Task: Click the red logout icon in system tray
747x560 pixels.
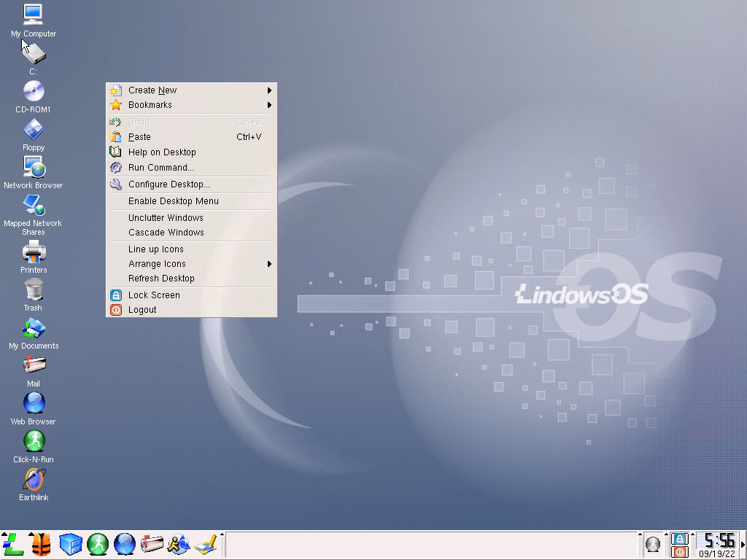Action: 679,552
